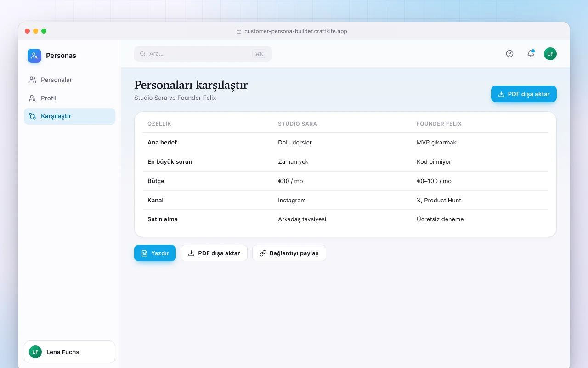Click the Personas app logo icon
The image size is (588, 368).
pos(34,56)
